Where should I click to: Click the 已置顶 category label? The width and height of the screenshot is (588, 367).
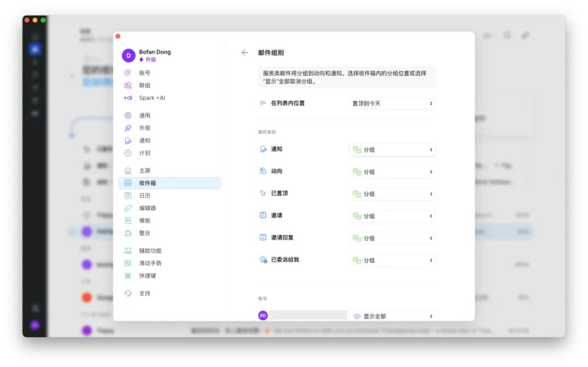[279, 193]
